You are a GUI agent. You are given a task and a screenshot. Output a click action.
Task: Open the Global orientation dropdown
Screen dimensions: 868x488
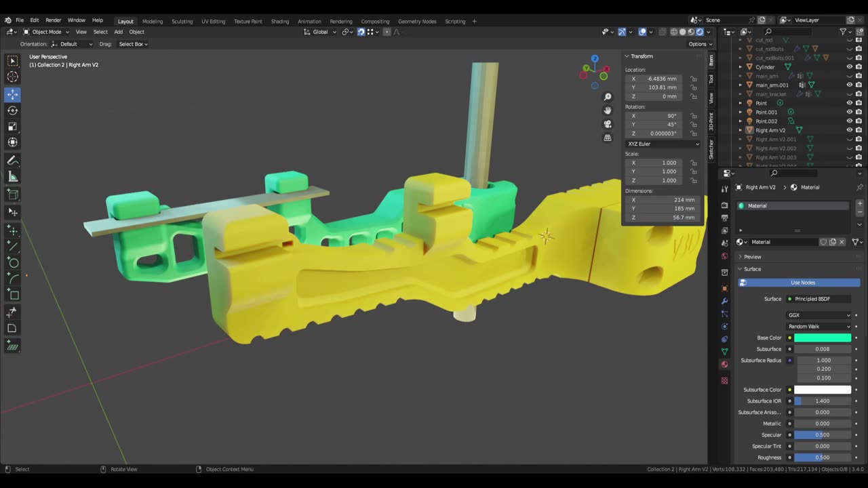[319, 32]
